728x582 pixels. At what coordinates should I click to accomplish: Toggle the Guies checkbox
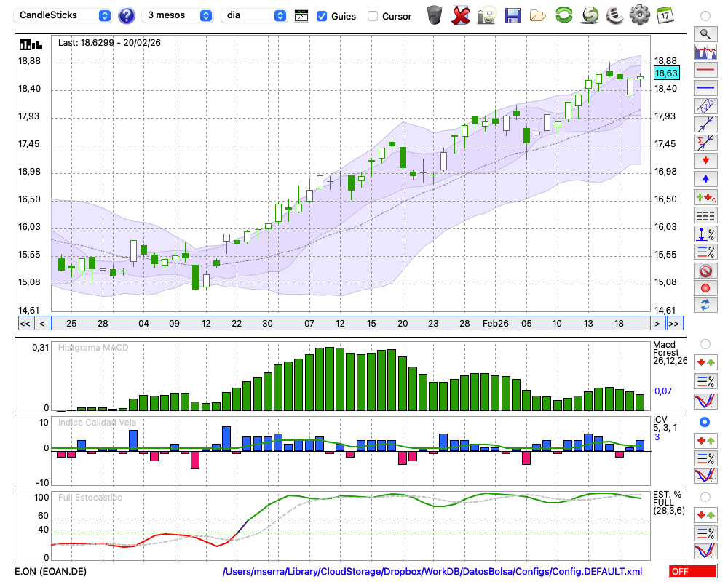click(x=321, y=16)
